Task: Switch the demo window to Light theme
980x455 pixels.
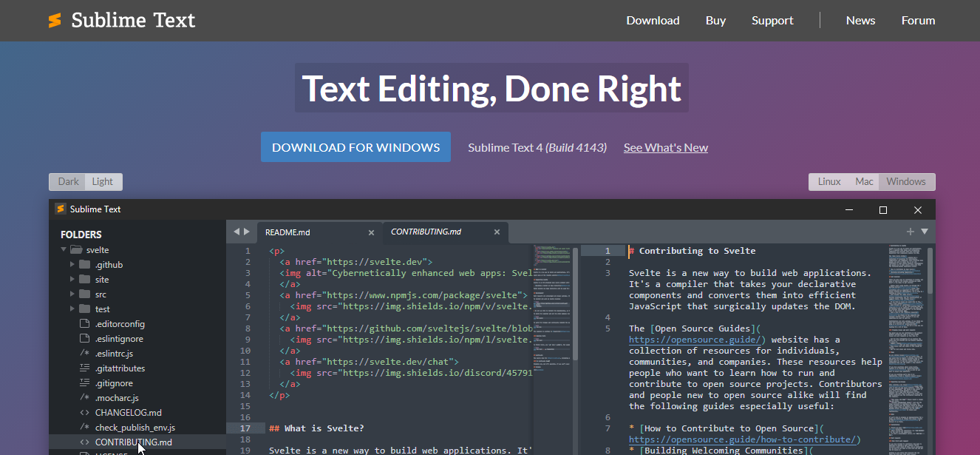Action: tap(103, 181)
